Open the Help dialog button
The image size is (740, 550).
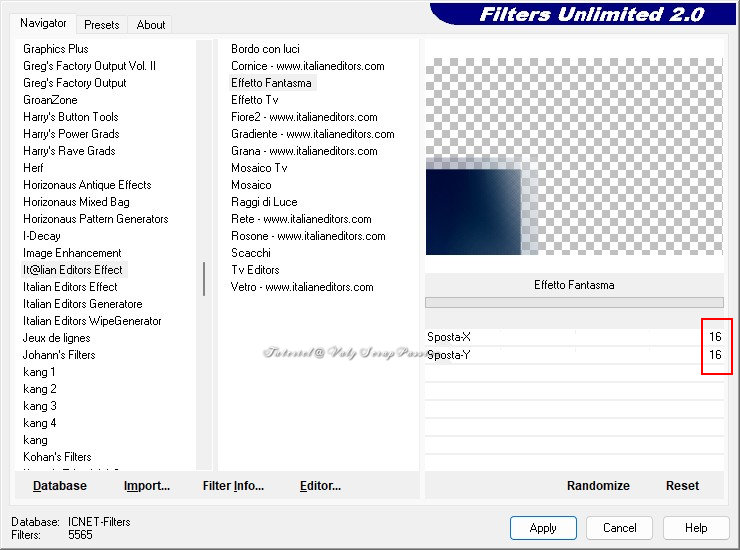pyautogui.click(x=696, y=528)
